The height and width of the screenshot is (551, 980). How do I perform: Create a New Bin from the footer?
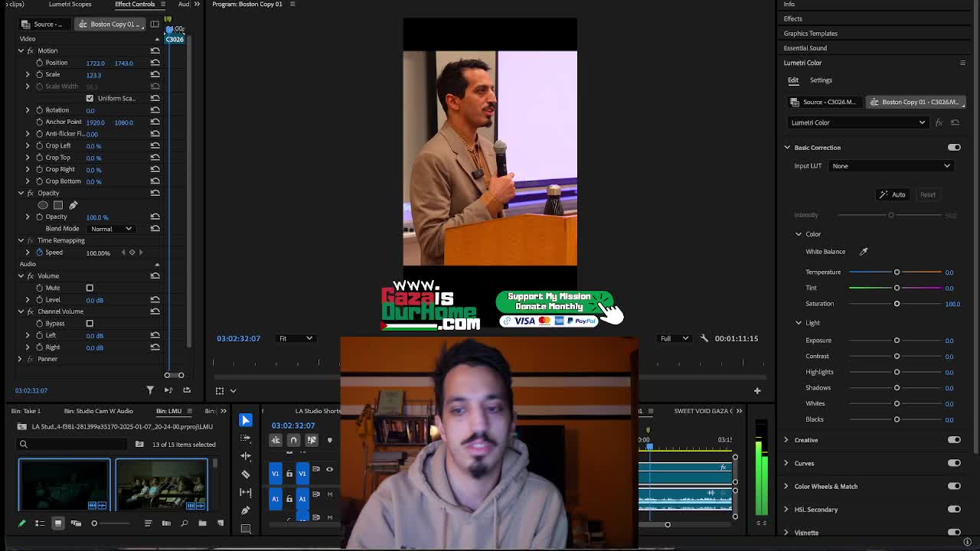click(202, 523)
